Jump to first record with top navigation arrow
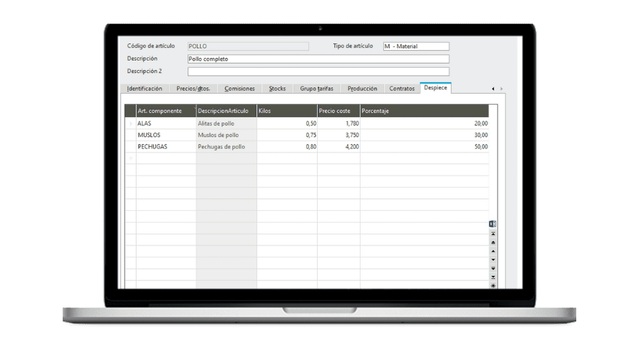The height and width of the screenshot is (364, 639). pos(493,234)
